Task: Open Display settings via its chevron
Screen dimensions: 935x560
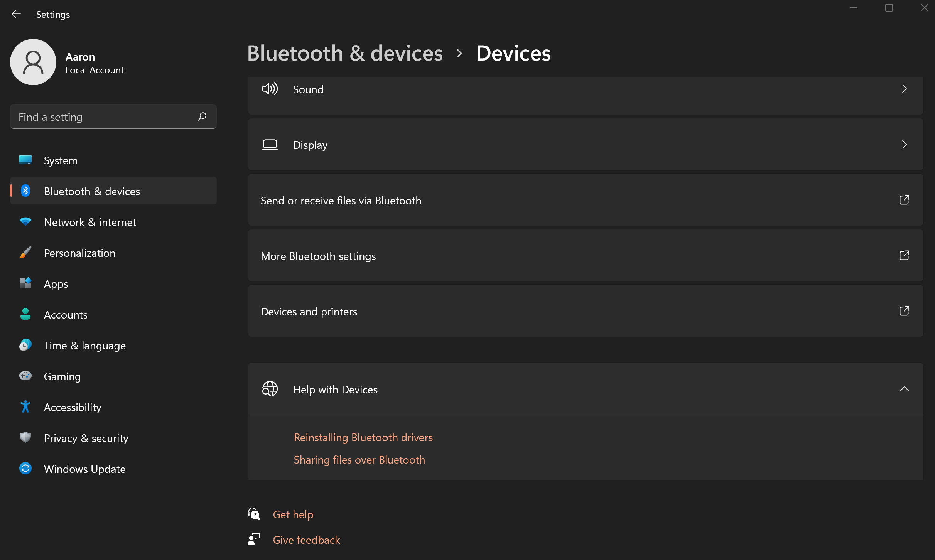Action: (904, 145)
